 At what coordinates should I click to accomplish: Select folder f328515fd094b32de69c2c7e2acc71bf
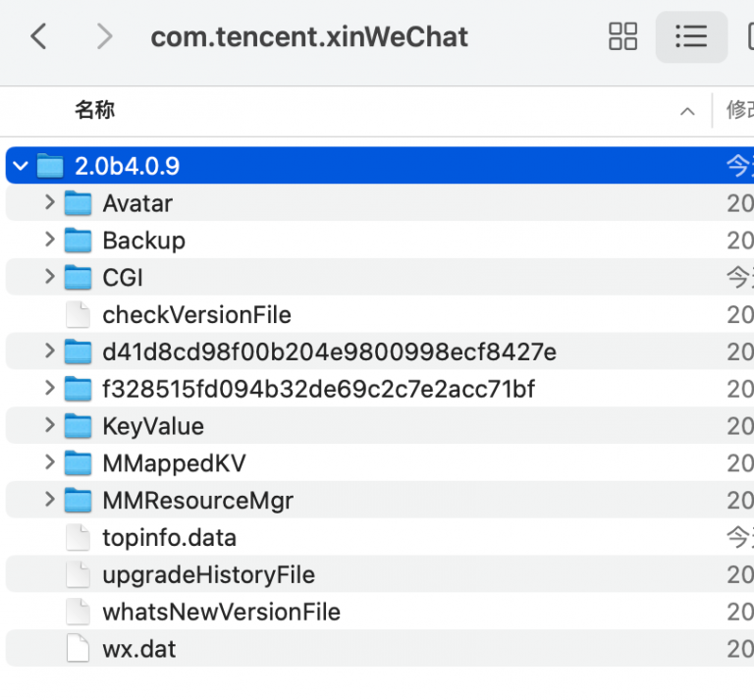coord(318,390)
